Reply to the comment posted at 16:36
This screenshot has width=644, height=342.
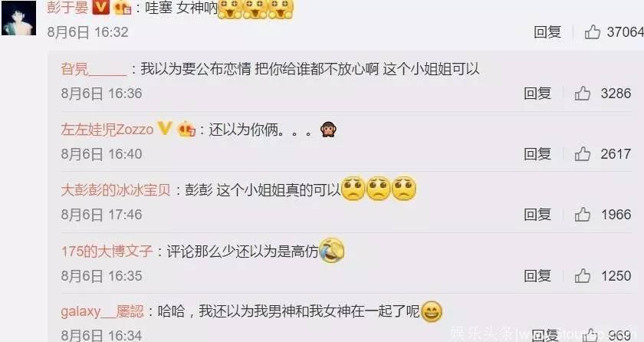(x=537, y=94)
